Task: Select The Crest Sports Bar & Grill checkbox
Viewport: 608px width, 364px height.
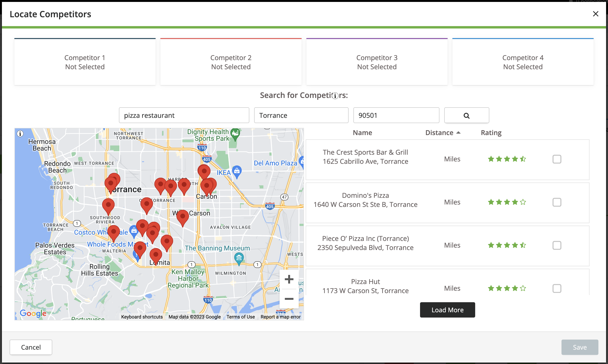Action: pyautogui.click(x=557, y=159)
